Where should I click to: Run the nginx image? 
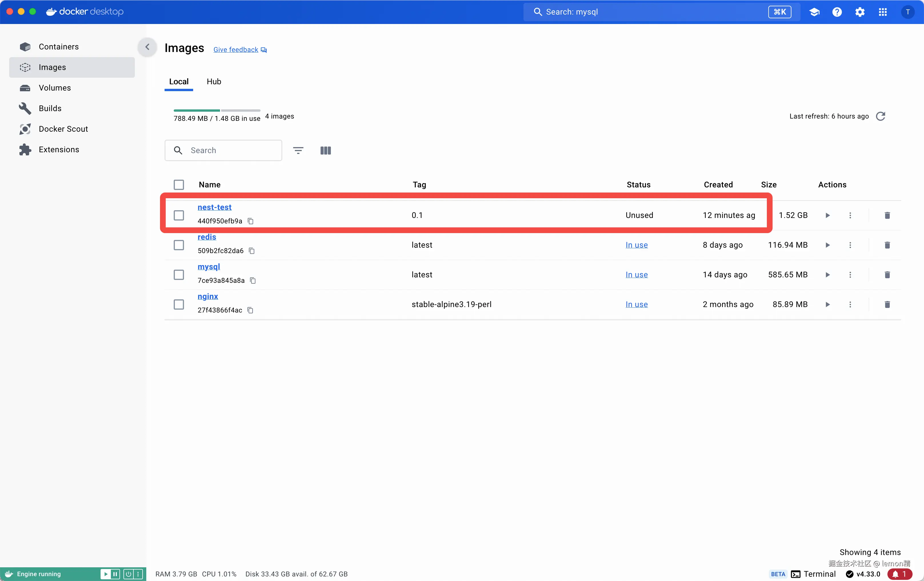tap(828, 304)
